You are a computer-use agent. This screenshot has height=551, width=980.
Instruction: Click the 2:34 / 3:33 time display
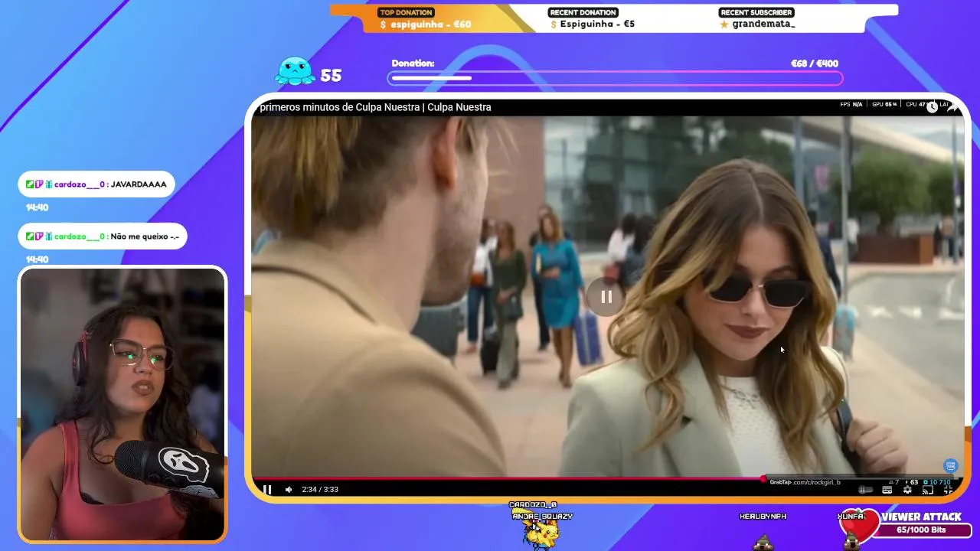pyautogui.click(x=320, y=490)
